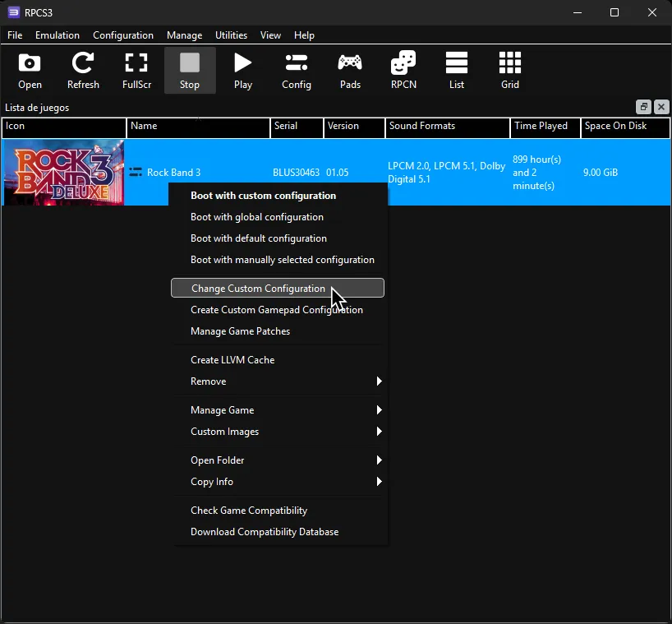Click the Rock Band 3 Deluxe cover thumbnail

pos(63,172)
